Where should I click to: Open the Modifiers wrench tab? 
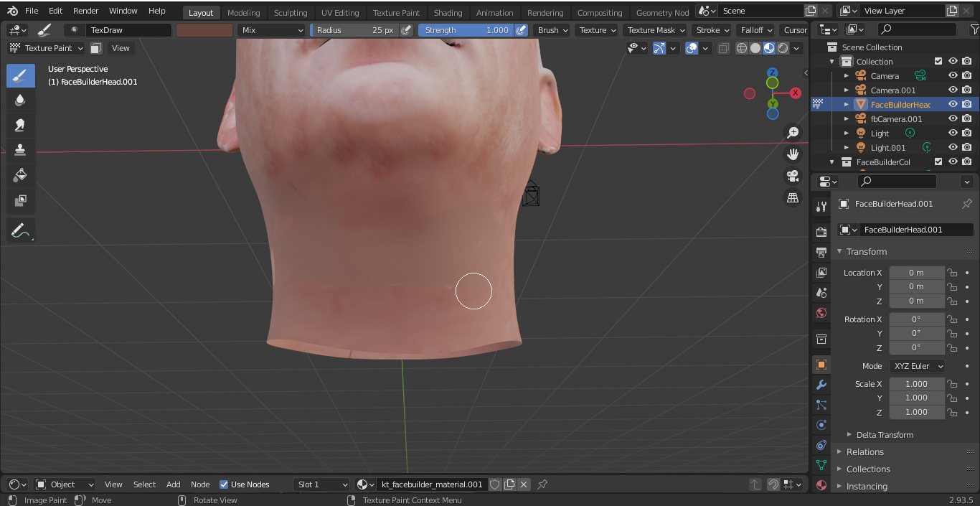tap(821, 385)
